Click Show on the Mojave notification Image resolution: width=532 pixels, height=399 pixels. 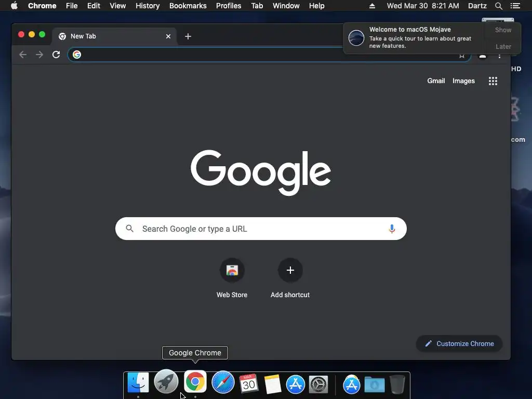point(503,30)
